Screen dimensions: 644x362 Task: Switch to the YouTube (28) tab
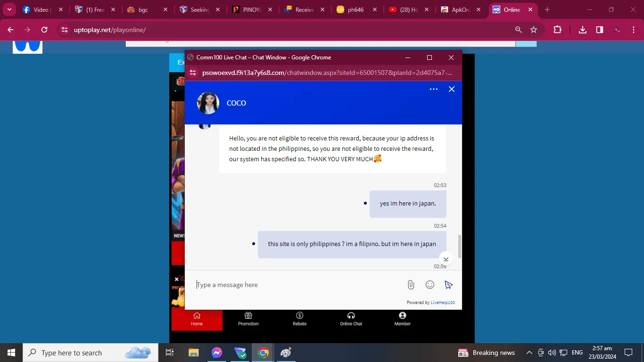(409, 9)
